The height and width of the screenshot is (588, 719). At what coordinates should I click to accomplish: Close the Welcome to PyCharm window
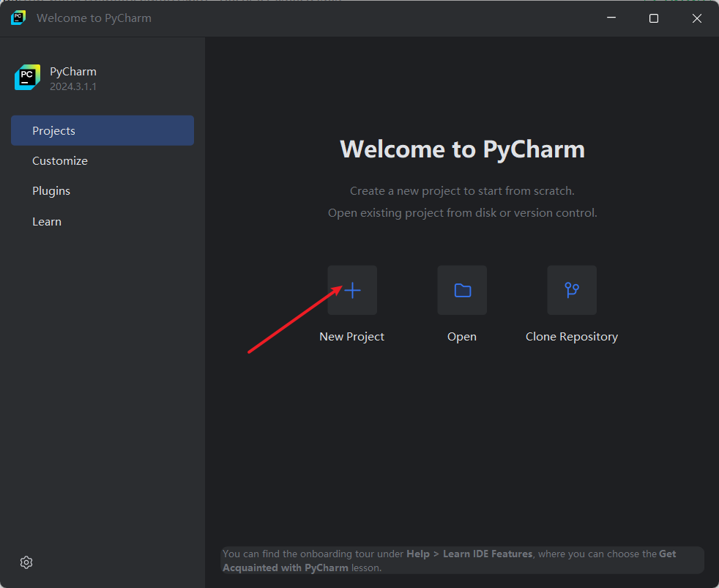tap(697, 18)
